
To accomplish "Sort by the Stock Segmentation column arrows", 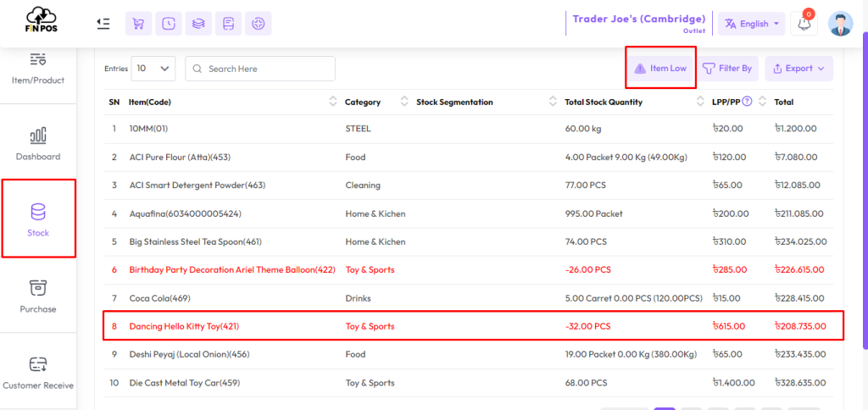I will pyautogui.click(x=553, y=102).
